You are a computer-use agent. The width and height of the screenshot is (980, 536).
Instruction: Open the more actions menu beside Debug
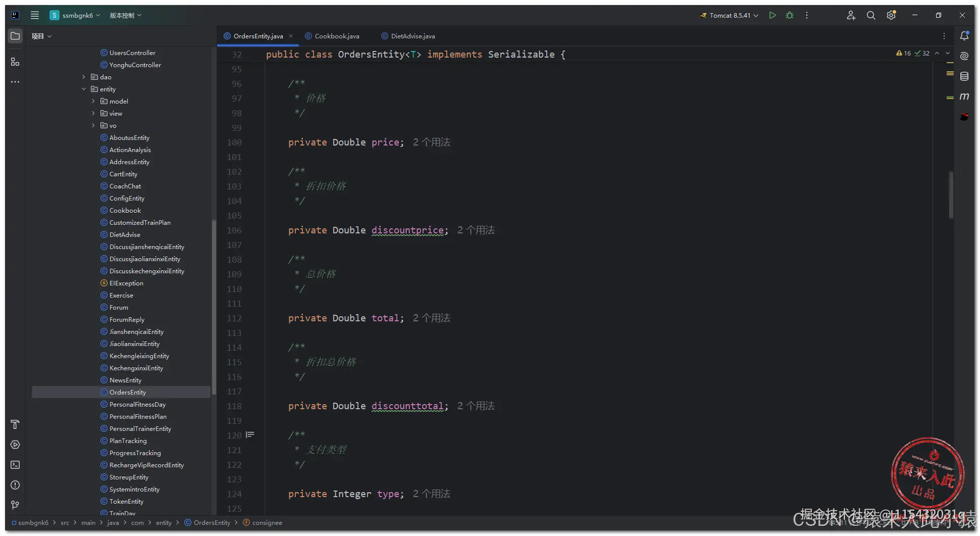point(807,15)
